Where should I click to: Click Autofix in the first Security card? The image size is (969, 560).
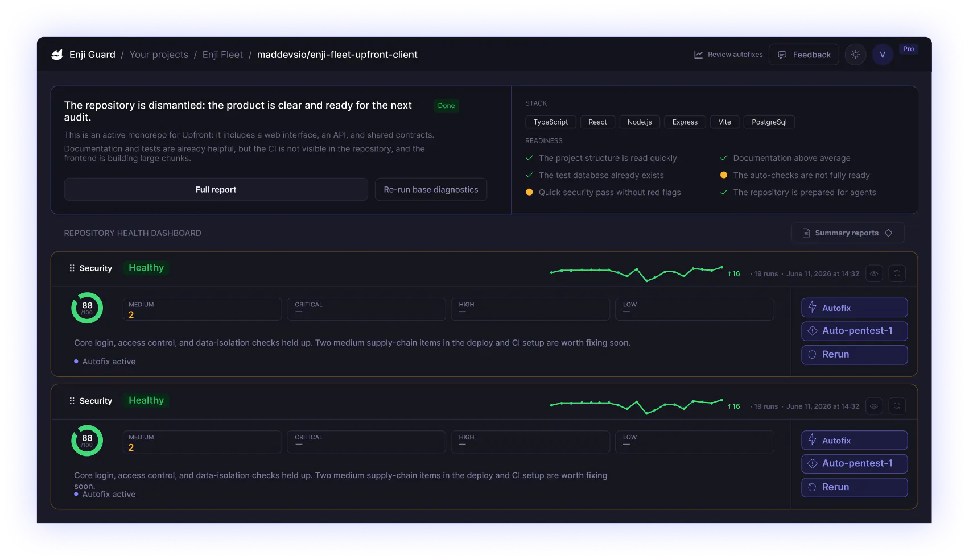[854, 308]
